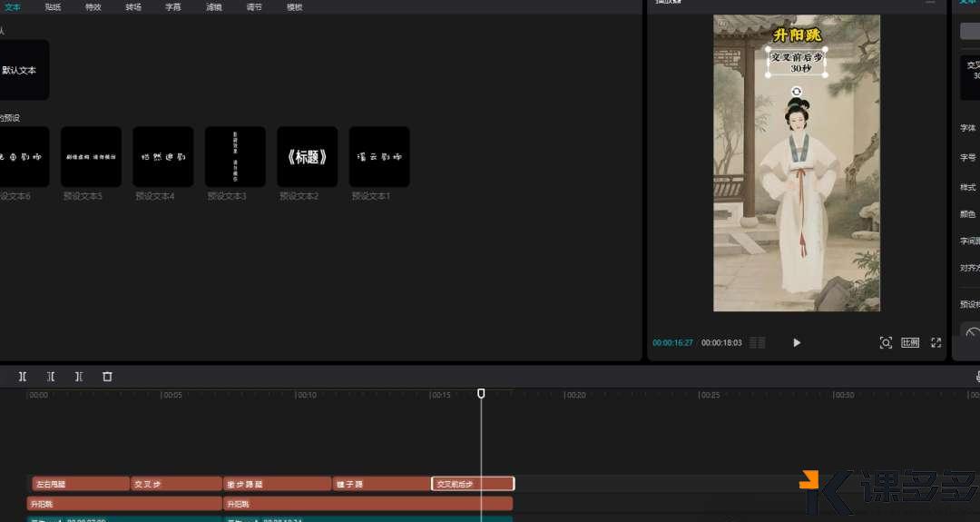Image resolution: width=980 pixels, height=522 pixels.
Task: Select the 左右甩腿 text clip on timeline
Action: tap(81, 484)
